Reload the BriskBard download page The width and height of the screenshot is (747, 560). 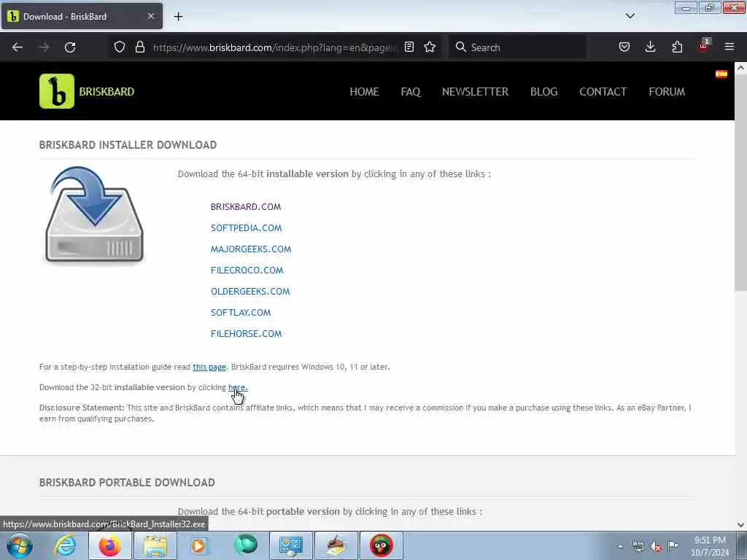point(70,47)
